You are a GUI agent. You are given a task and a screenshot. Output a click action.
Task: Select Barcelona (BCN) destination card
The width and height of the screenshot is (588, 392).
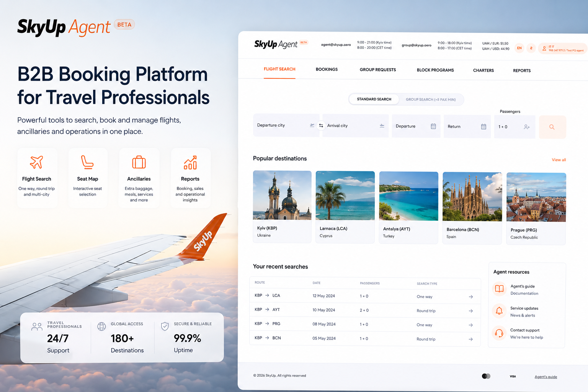pos(472,208)
